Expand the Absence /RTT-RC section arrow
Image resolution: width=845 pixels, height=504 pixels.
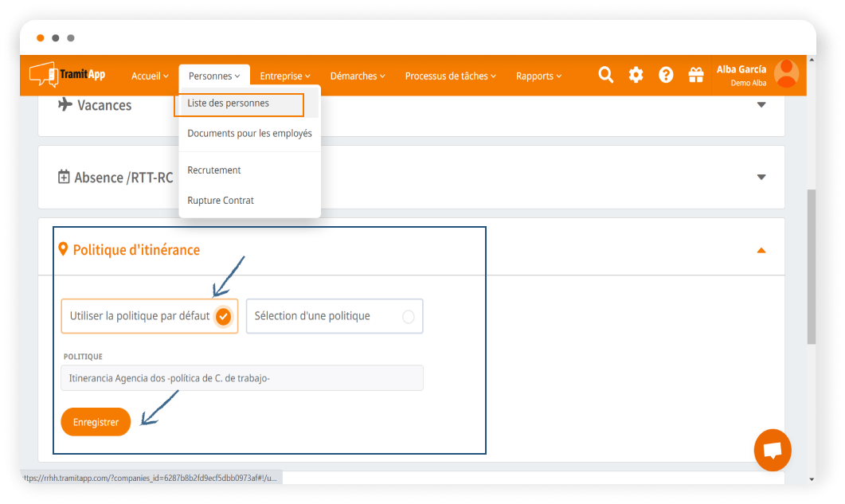click(761, 177)
